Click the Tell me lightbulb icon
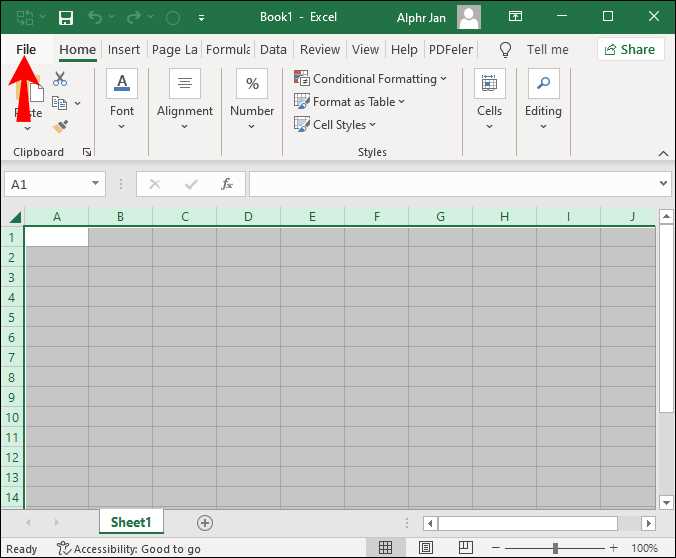 505,50
